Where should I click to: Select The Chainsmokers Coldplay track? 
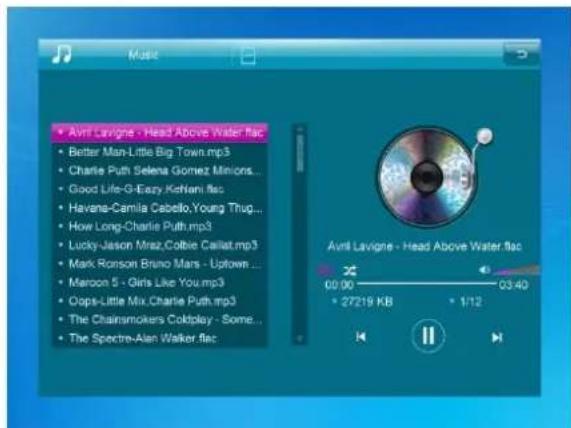[160, 319]
